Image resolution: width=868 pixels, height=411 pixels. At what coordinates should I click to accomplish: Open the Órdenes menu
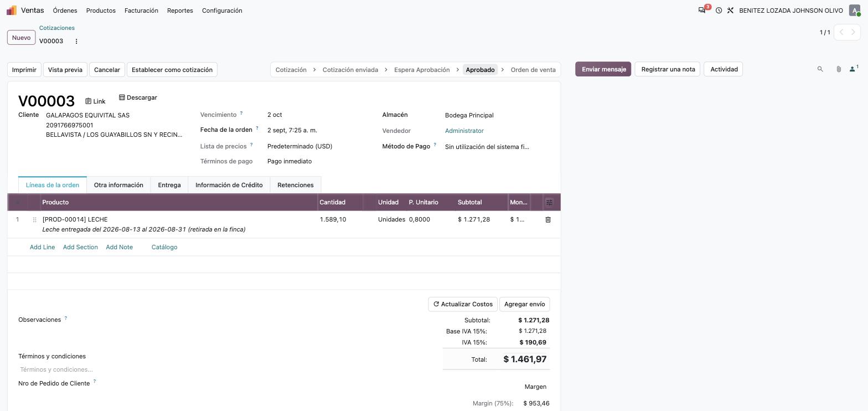[65, 11]
